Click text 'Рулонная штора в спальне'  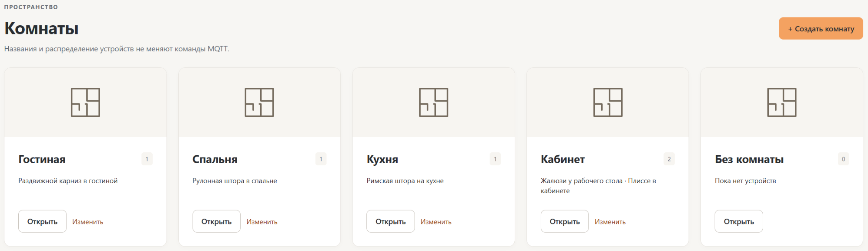click(235, 181)
